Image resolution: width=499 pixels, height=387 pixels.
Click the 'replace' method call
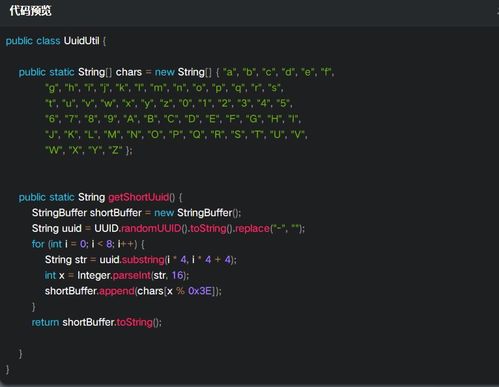point(252,228)
